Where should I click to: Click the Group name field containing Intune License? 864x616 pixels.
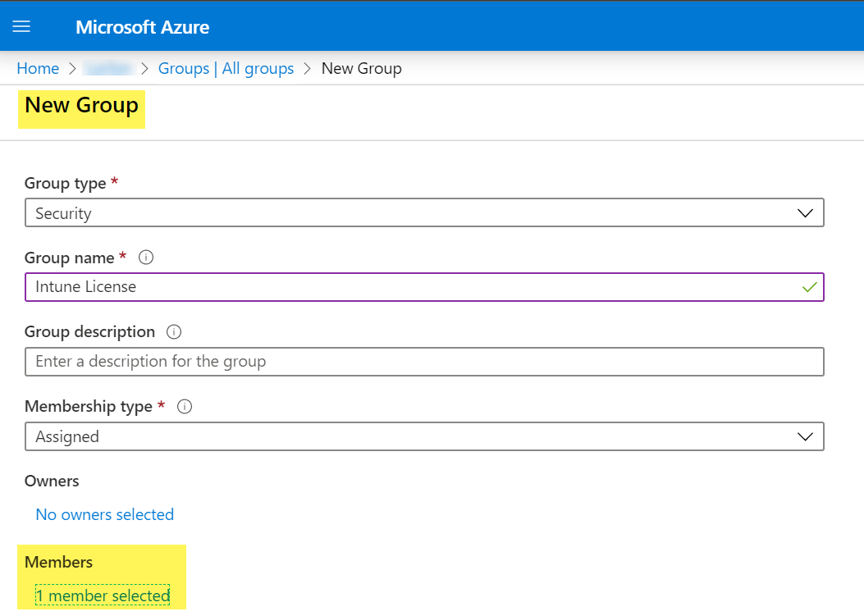coord(410,287)
